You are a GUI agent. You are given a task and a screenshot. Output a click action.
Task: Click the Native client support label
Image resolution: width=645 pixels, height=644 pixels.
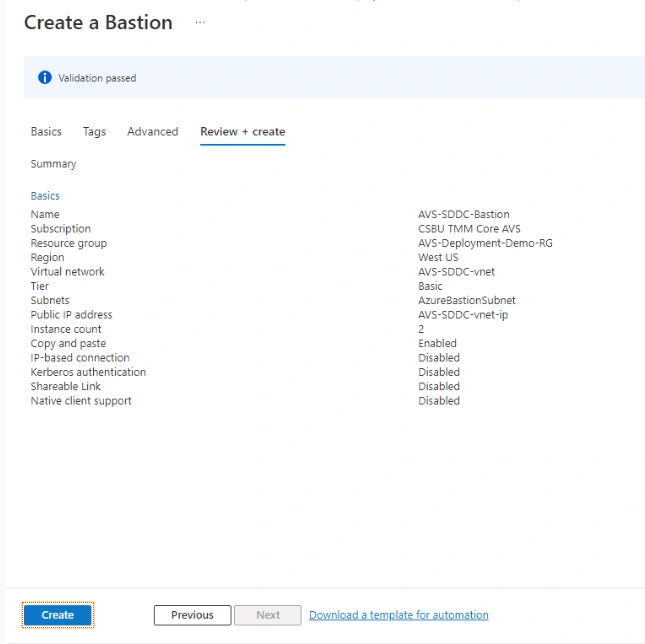pos(81,401)
